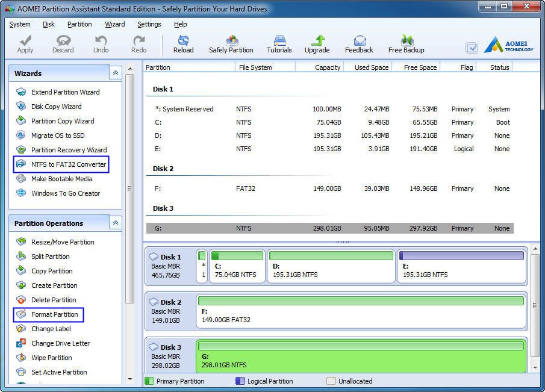Open the Safely Partition tool

[231, 44]
